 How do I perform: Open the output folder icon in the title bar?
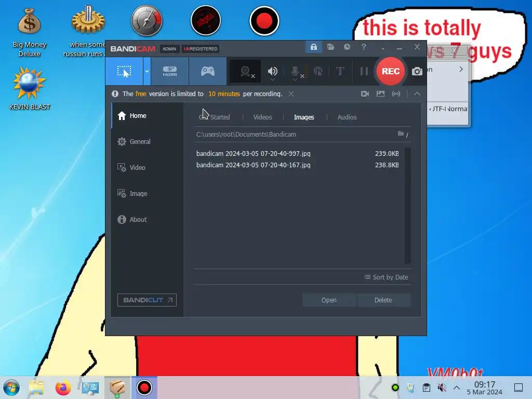pos(330,47)
